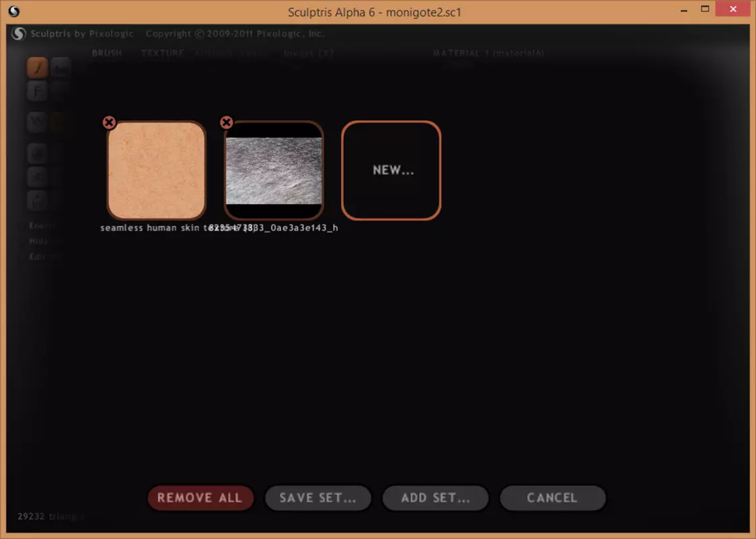Screen dimensions: 756x539
Task: Select the bottom bucket tool in the sidebar
Action: click(x=36, y=200)
